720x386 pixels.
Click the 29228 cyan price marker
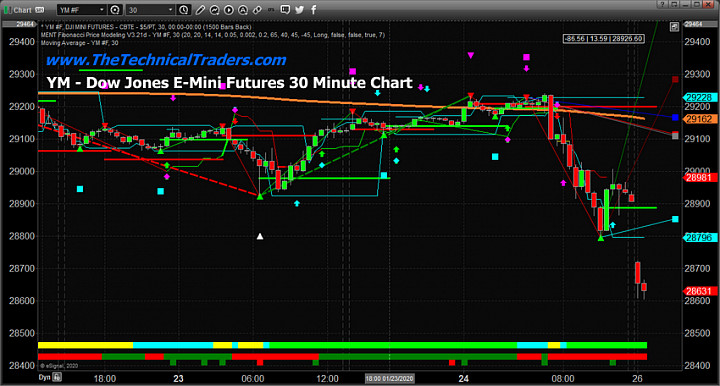click(x=698, y=97)
